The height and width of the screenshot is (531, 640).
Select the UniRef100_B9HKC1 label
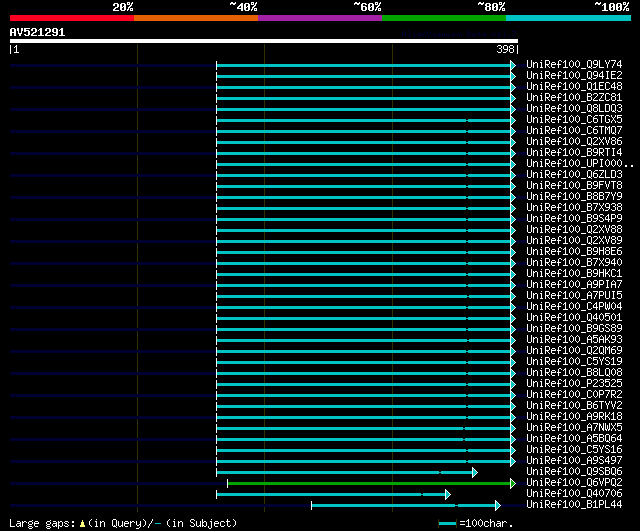coord(574,274)
